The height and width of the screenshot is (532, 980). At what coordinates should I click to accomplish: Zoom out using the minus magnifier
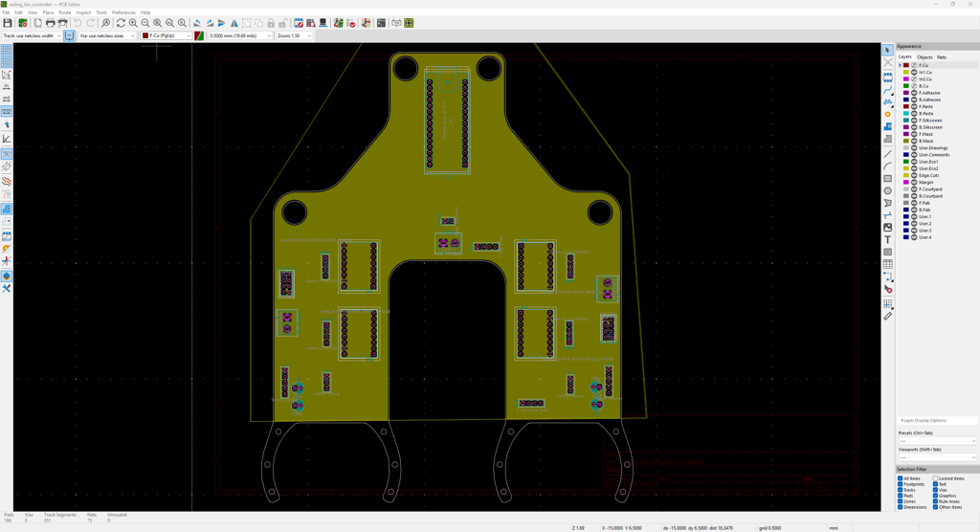pos(145,23)
